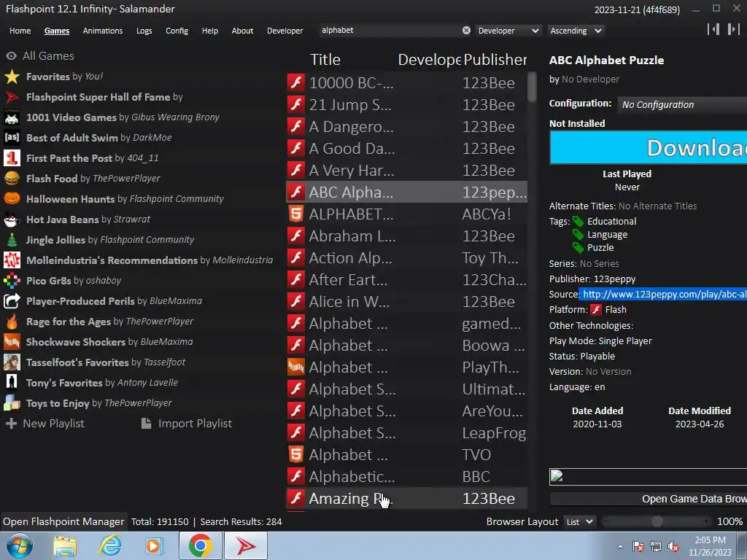
Task: Sort by Publisher column header
Action: point(495,60)
